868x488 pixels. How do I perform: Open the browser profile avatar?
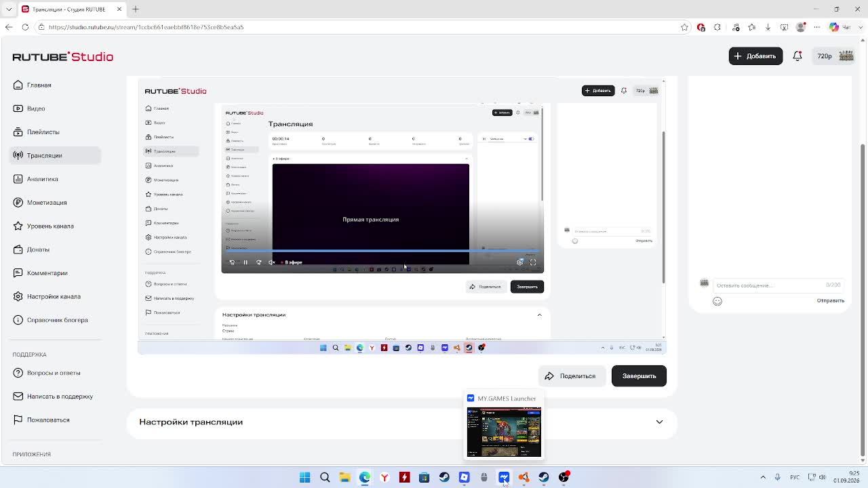coord(801,27)
